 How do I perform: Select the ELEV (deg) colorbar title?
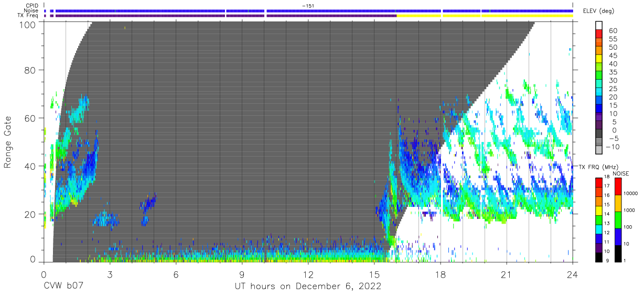[x=598, y=10]
